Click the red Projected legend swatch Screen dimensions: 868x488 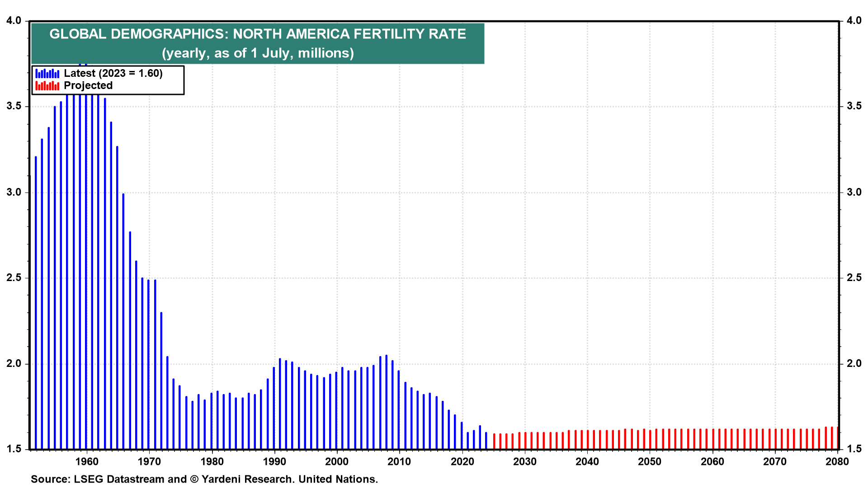[47, 85]
